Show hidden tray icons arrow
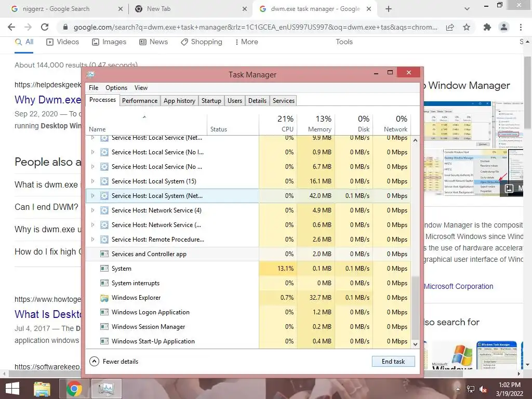Image resolution: width=532 pixels, height=399 pixels. tap(458, 389)
